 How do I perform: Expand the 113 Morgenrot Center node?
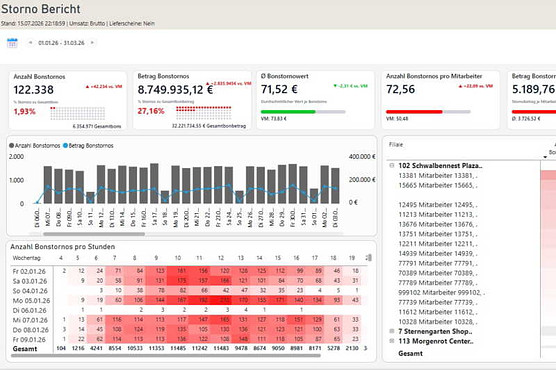392,341
